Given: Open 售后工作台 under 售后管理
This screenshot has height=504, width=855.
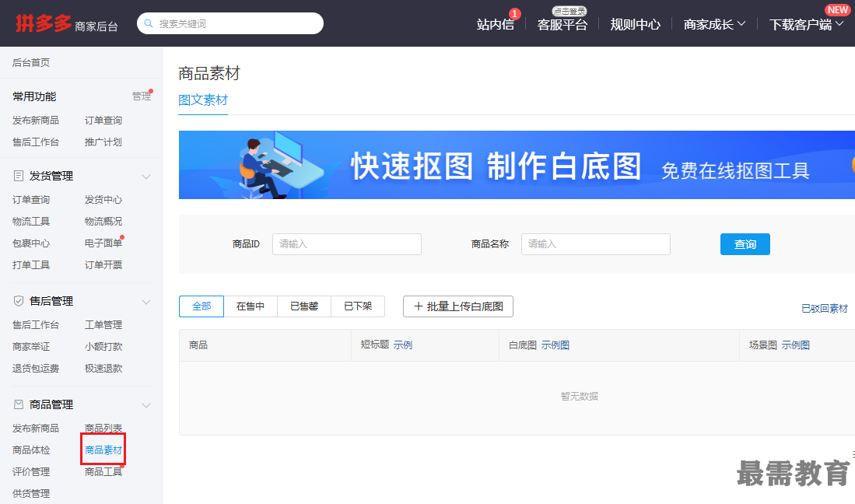Looking at the screenshot, I should pyautogui.click(x=36, y=325).
